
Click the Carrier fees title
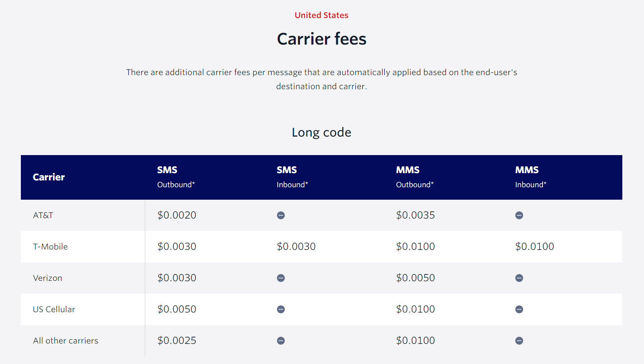(321, 39)
